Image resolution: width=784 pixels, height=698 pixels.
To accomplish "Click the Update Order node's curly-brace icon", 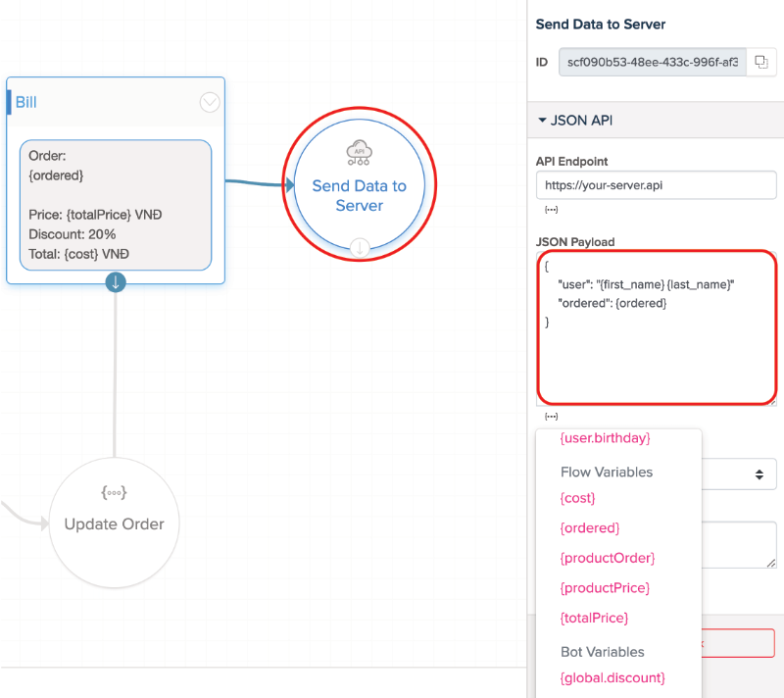I will coord(115,492).
